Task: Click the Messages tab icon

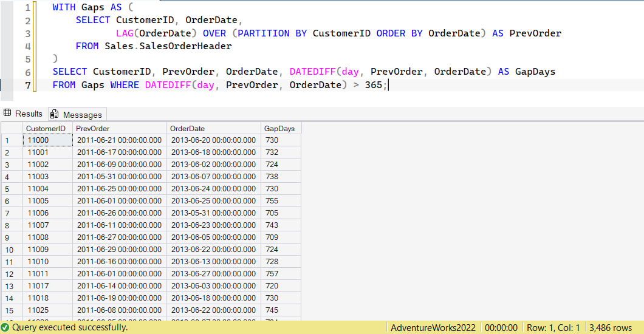Action: pos(55,115)
